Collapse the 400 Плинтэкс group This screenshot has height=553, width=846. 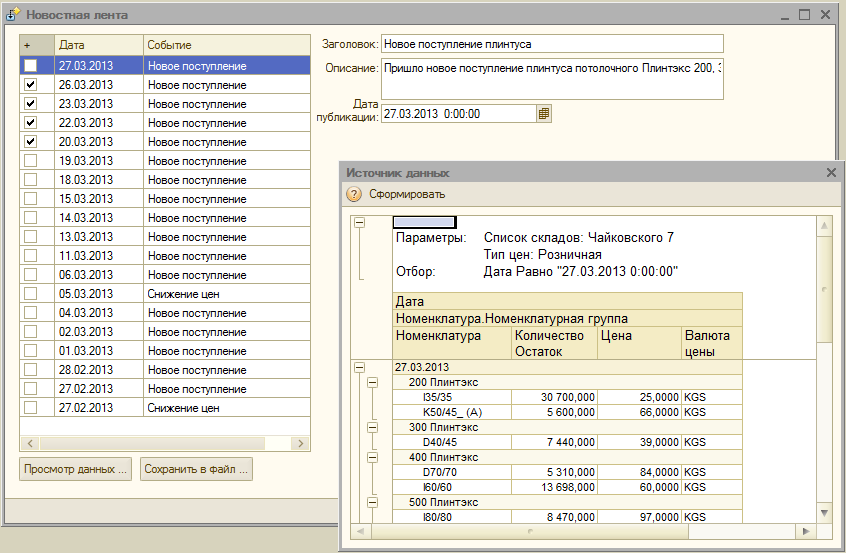[x=373, y=456]
